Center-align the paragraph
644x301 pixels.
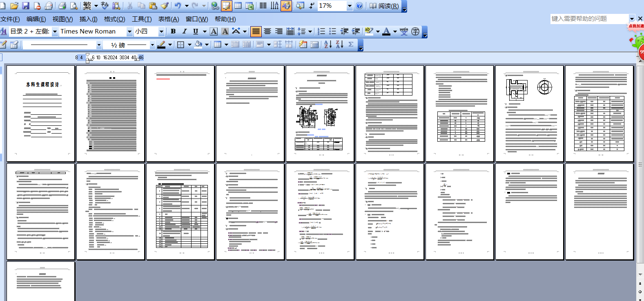tap(267, 31)
